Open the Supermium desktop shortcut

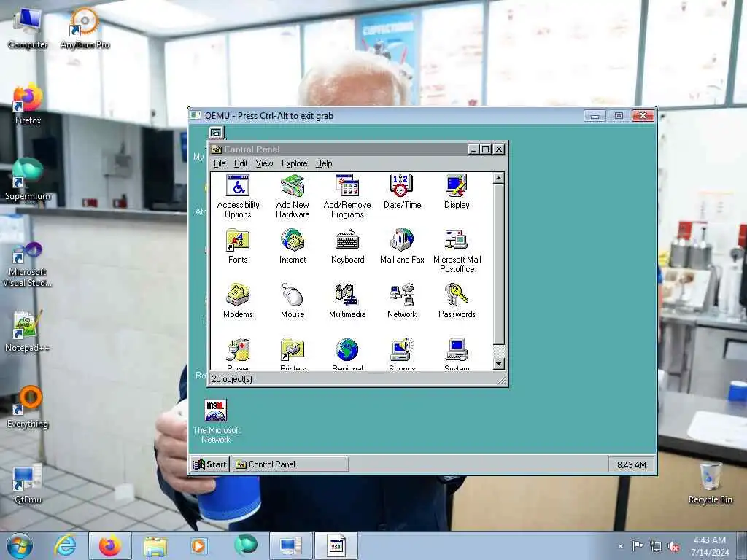(x=28, y=180)
